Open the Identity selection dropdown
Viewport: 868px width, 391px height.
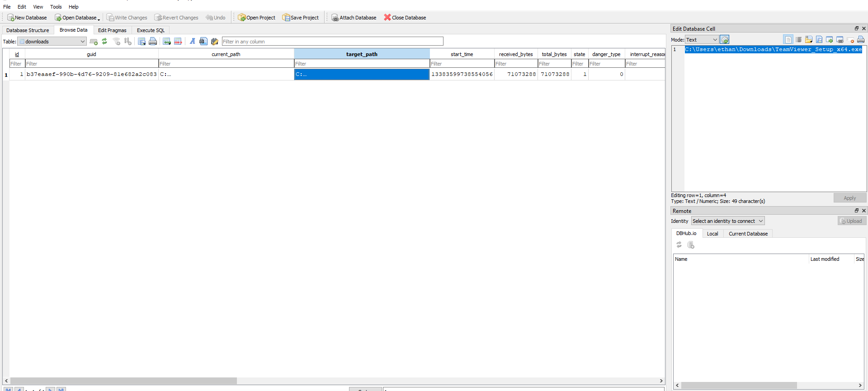727,221
